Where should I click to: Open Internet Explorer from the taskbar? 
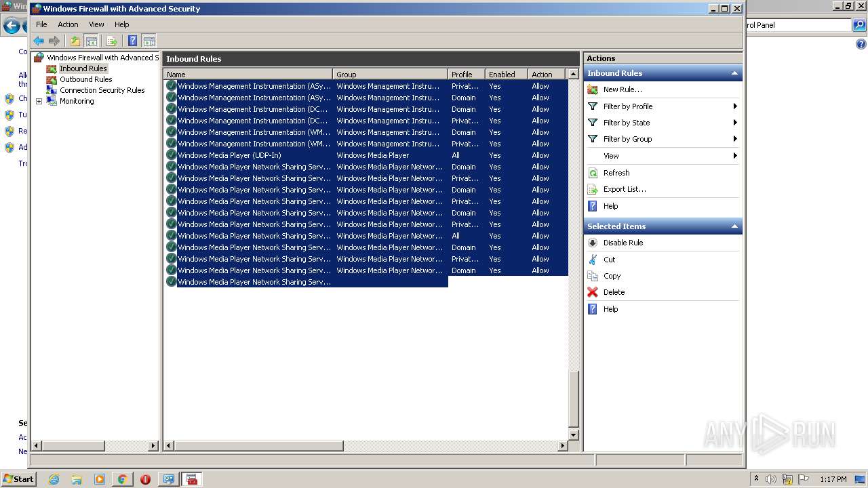[54, 479]
